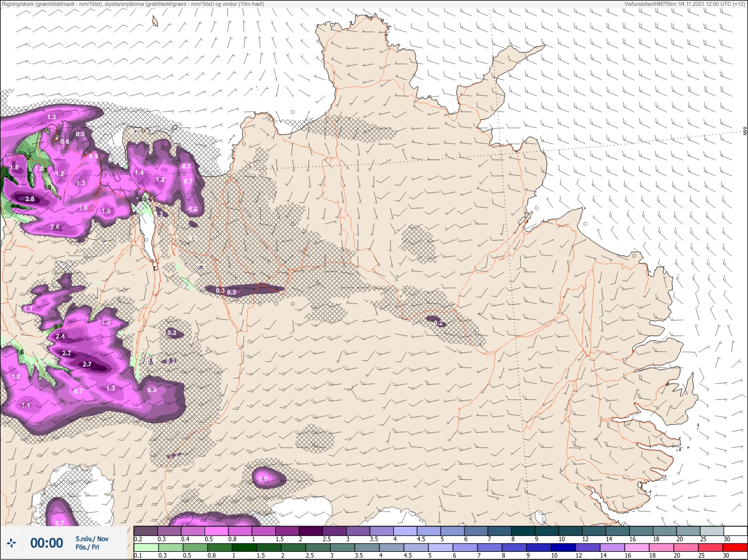748x560 pixels.
Task: Select the snow legend swatch between 7 and 8
Action: (x=500, y=530)
